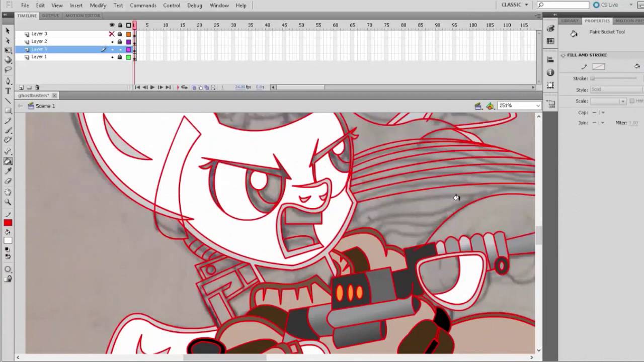Open the Edit Scene dropdown icon

tap(478, 106)
